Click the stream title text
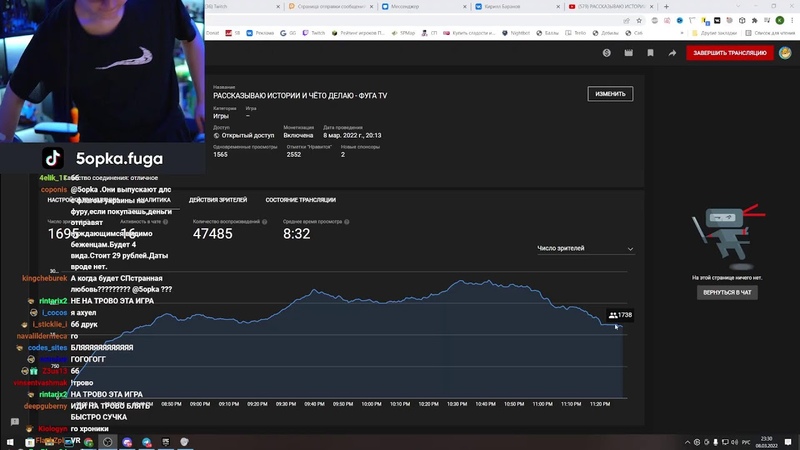The image size is (800, 450). pyautogui.click(x=300, y=96)
